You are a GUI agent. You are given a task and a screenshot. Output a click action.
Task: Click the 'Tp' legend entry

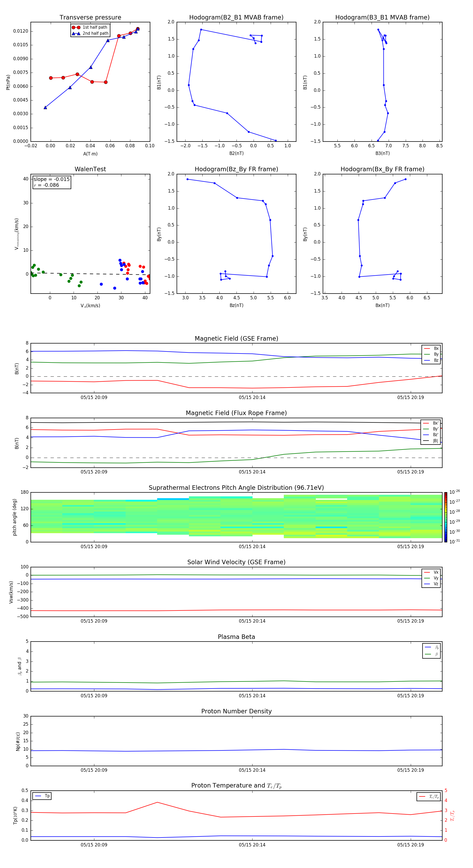(x=42, y=796)
